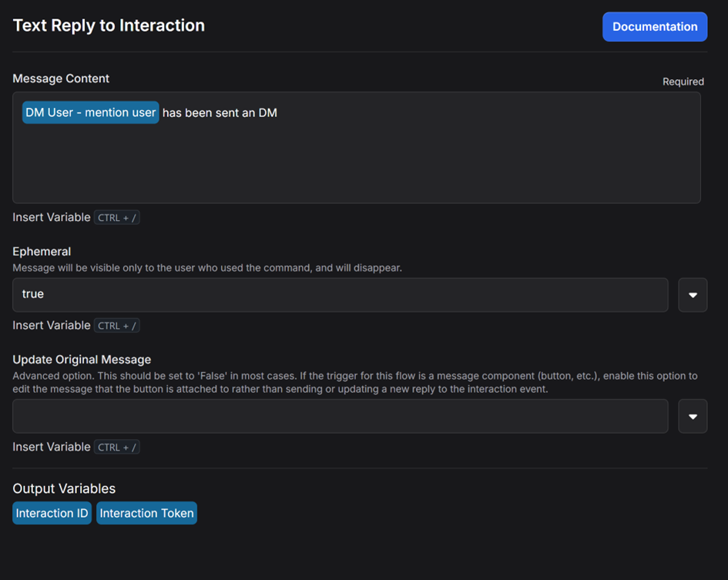Click Insert Variable below Message Content
This screenshot has height=580, width=728.
pos(52,217)
